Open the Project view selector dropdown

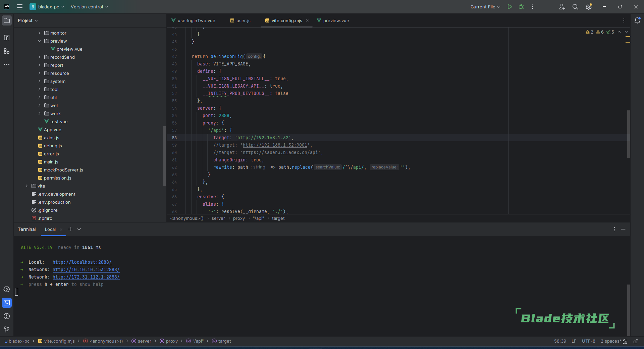(28, 20)
